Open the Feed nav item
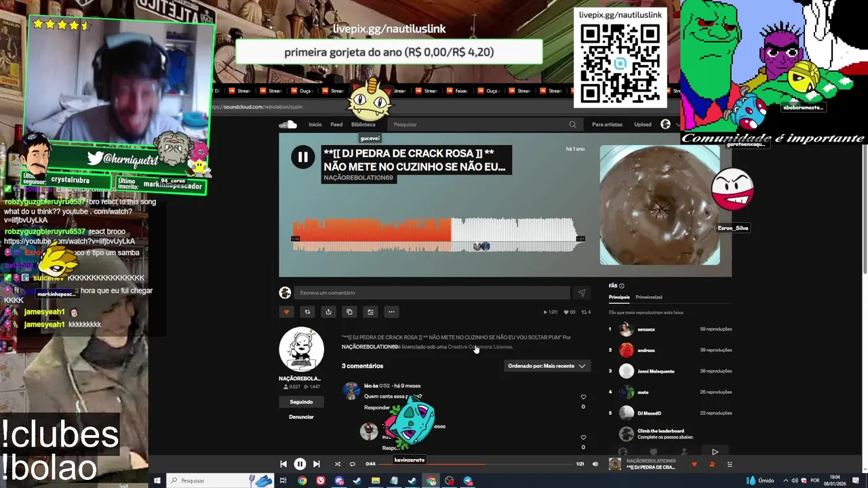The image size is (868, 488). pos(336,125)
